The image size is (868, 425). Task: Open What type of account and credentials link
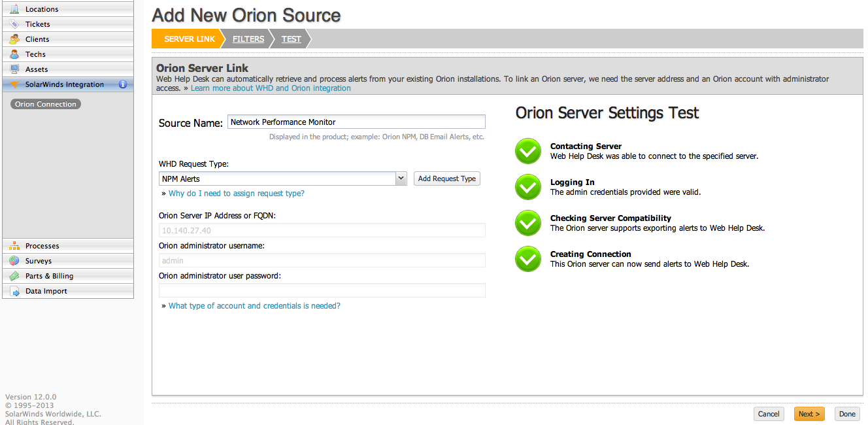point(254,306)
